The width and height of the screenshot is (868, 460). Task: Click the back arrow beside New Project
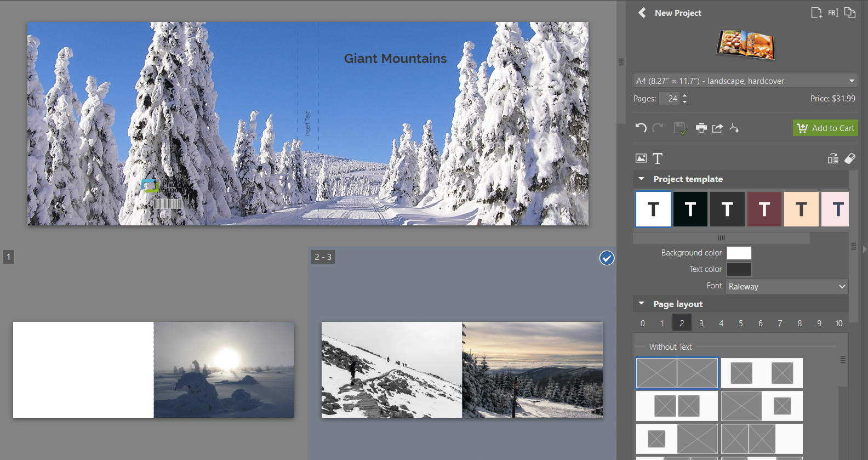click(x=642, y=13)
